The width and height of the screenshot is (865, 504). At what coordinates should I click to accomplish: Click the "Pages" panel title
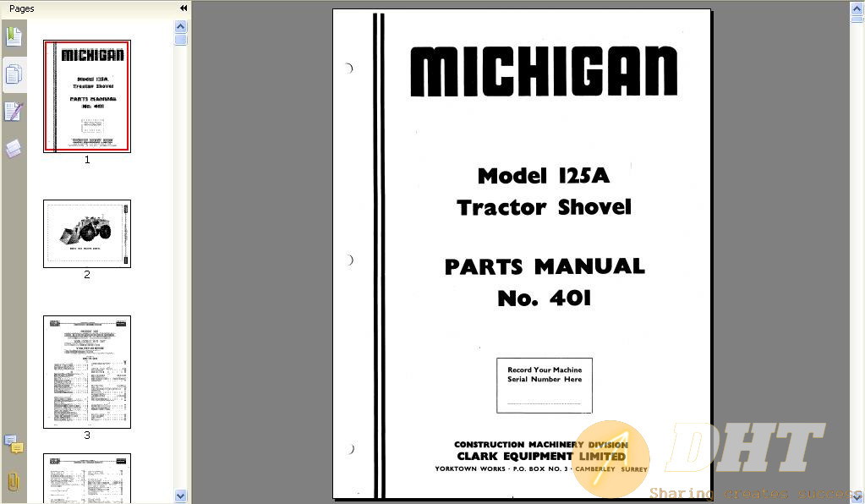21,8
